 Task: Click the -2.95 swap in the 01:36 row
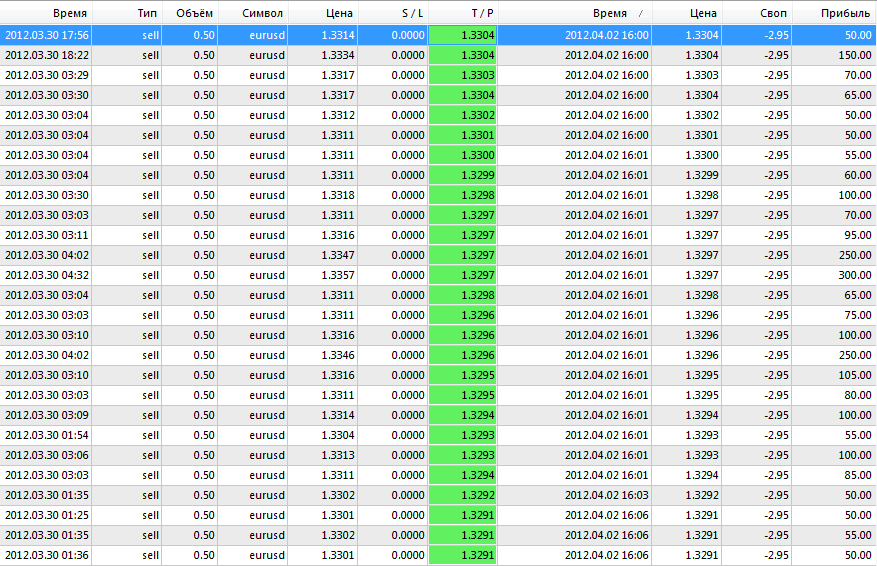[776, 555]
